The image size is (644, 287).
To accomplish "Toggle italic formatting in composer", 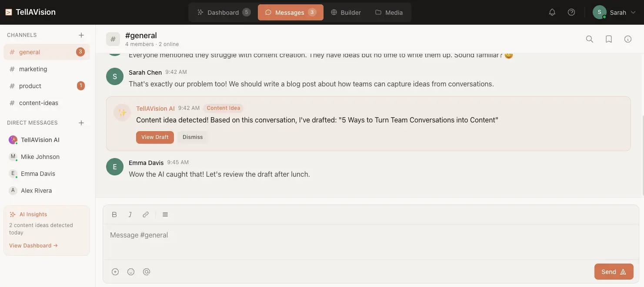I will point(130,214).
